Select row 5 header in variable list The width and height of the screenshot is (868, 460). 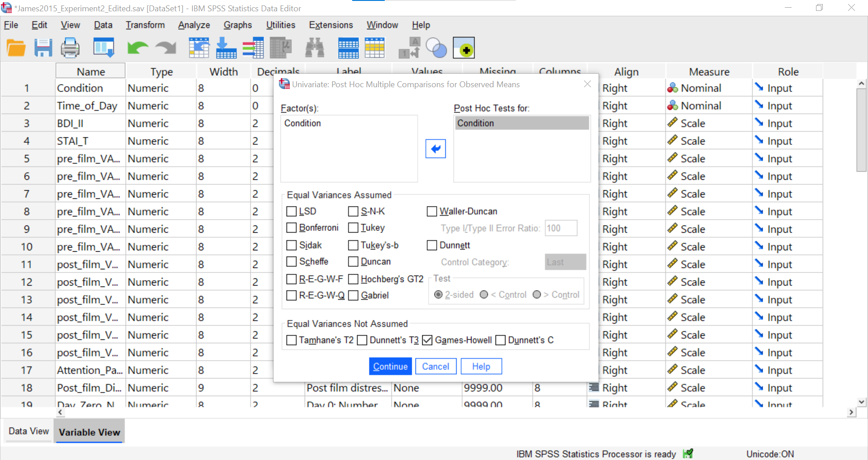click(x=27, y=158)
